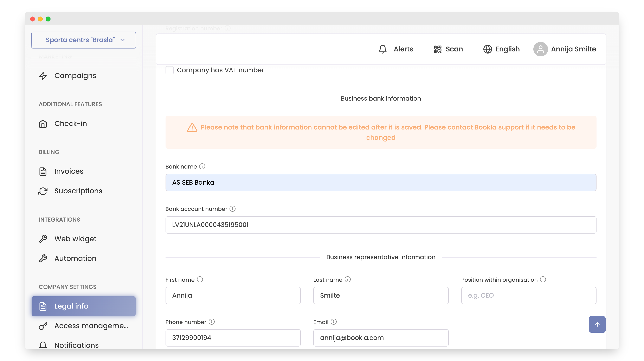Click the Phone number info icon
Screen dimensions: 644x361
pos(212,322)
